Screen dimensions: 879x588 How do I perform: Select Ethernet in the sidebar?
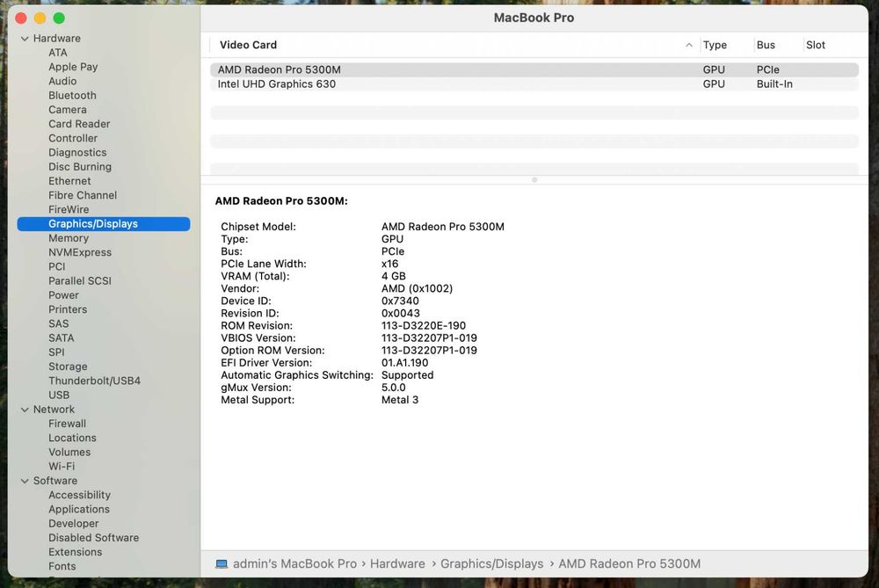pyautogui.click(x=69, y=181)
